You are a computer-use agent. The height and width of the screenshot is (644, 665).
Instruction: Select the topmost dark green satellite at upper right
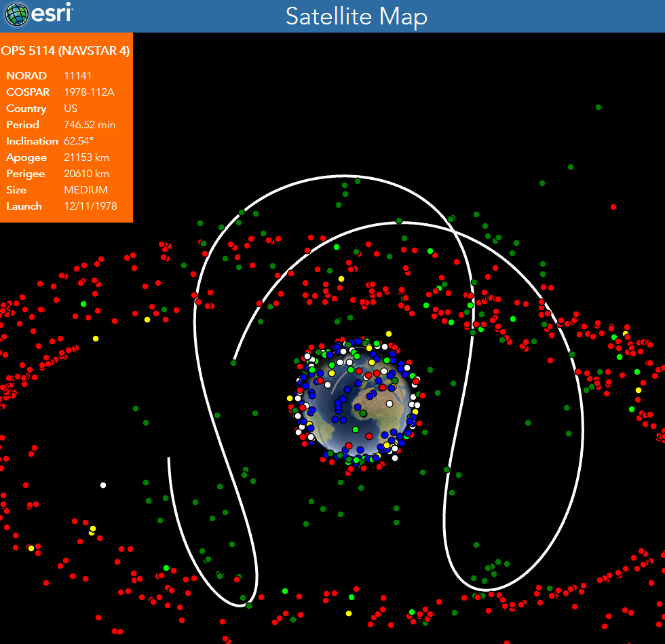(x=598, y=107)
